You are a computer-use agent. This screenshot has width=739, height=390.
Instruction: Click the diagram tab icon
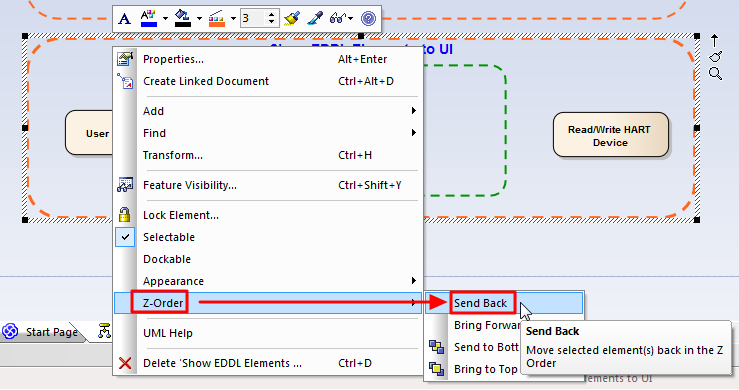pyautogui.click(x=104, y=331)
